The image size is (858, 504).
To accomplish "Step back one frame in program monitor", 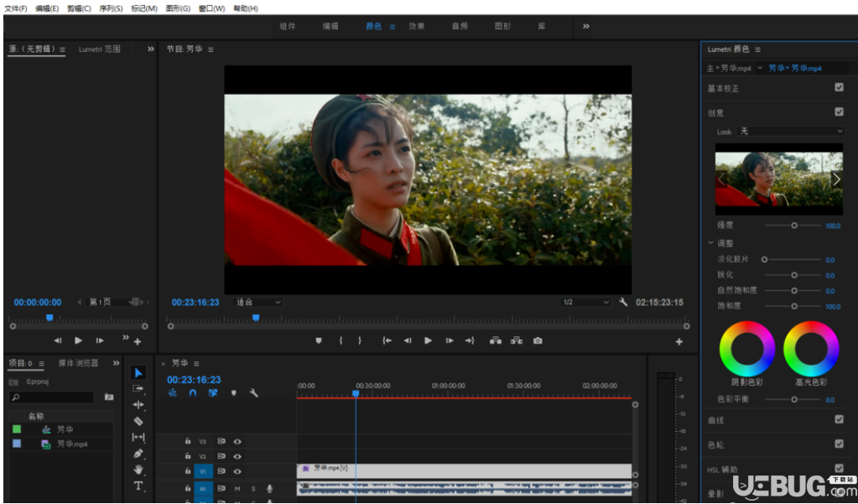I will tap(407, 340).
